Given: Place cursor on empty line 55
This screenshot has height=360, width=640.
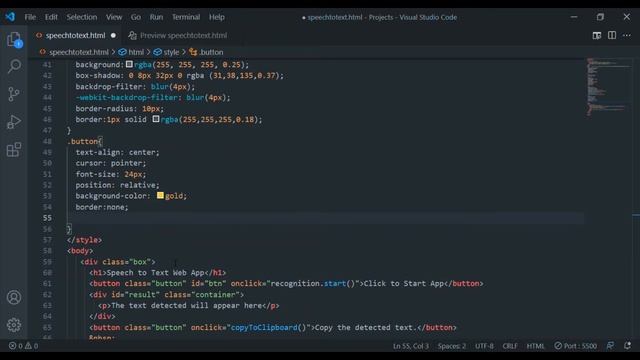Looking at the screenshot, I should (327, 218).
